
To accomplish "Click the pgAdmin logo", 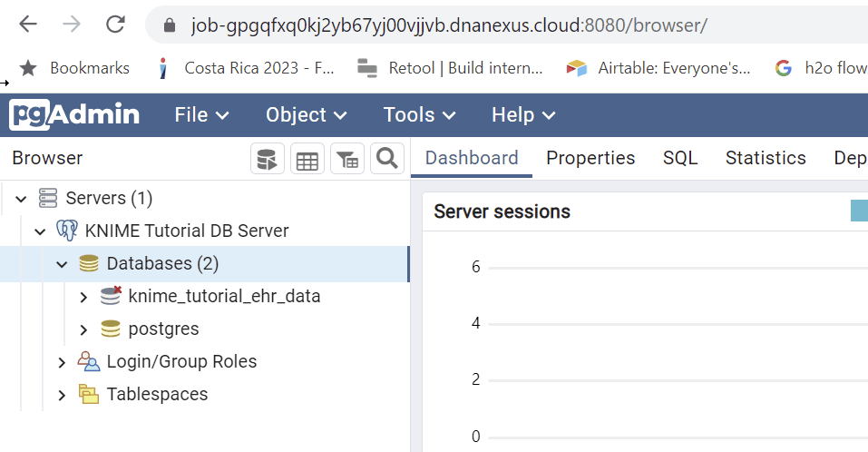I will click(x=75, y=115).
